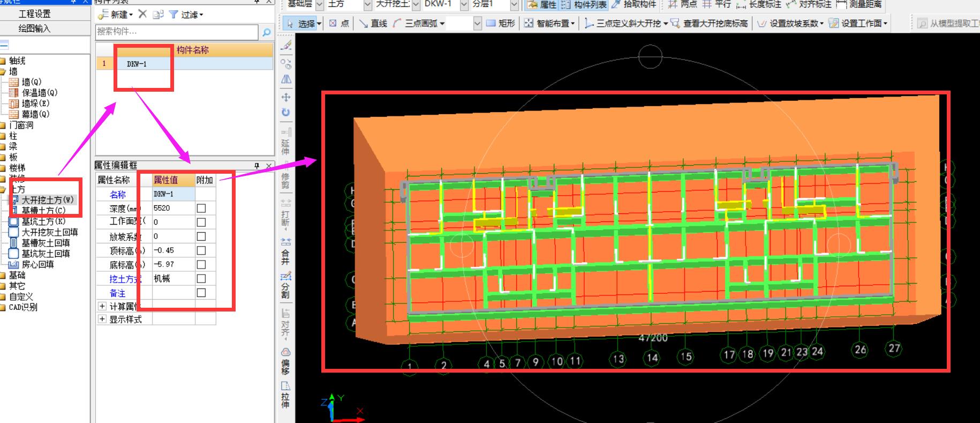Viewport: 980px width, 423px height.
Task: Open 工程设置 navigation section
Action: click(35, 14)
